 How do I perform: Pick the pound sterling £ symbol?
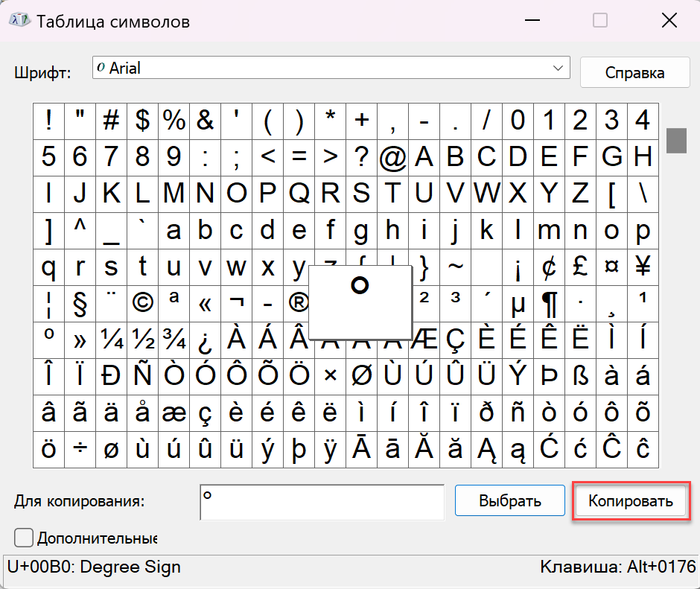(x=580, y=267)
